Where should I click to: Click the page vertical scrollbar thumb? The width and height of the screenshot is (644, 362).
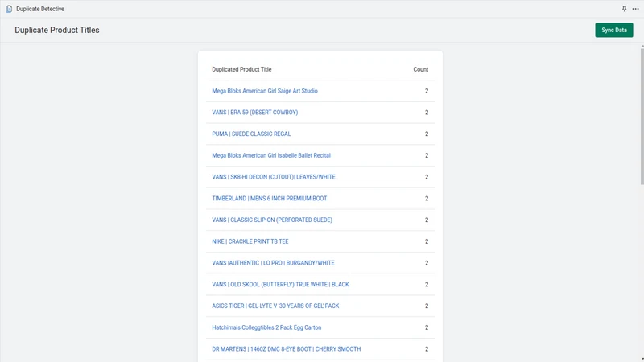[642, 117]
